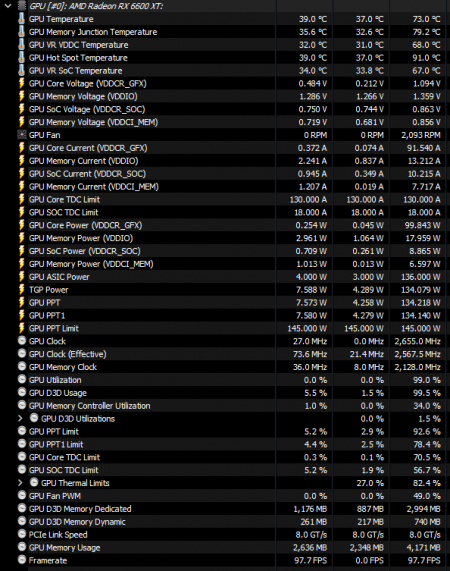Click the round icon beside GPU Fan PWM
Image resolution: width=450 pixels, height=571 pixels.
(22, 496)
